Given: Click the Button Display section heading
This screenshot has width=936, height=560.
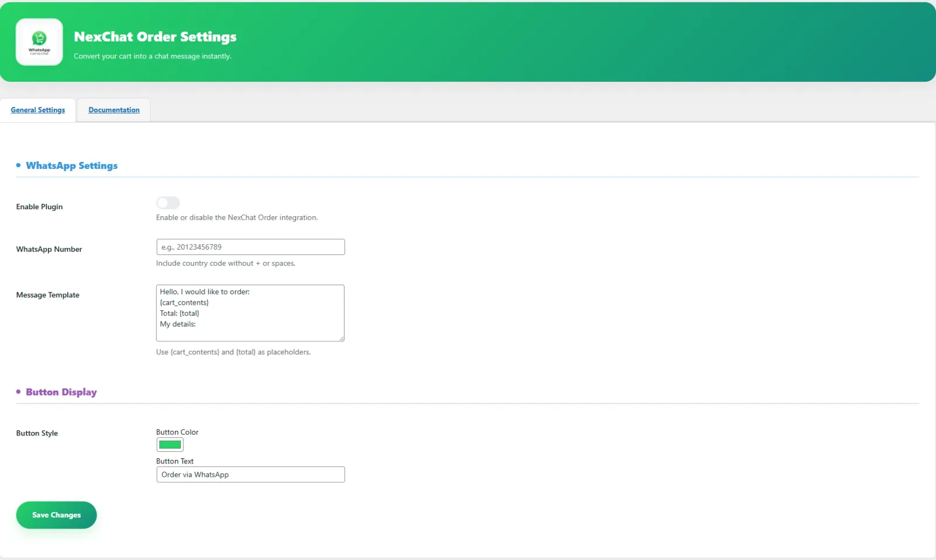Looking at the screenshot, I should click(x=61, y=392).
